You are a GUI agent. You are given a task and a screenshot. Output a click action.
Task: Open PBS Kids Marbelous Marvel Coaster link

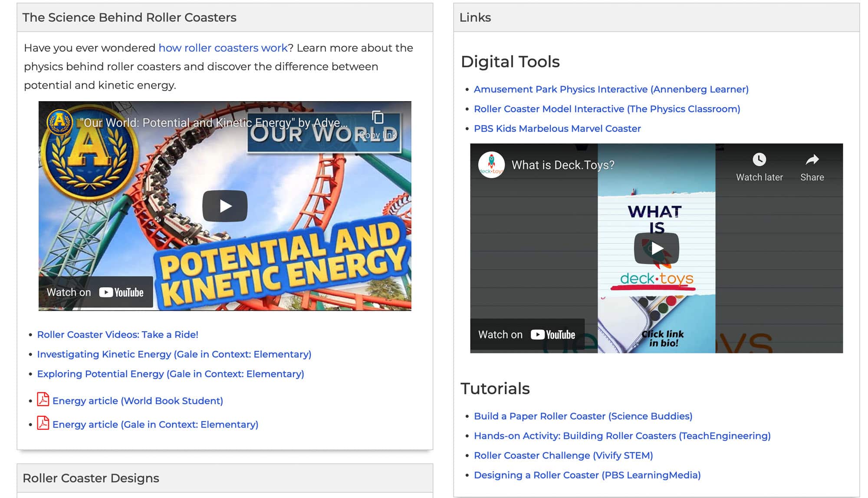(x=557, y=129)
